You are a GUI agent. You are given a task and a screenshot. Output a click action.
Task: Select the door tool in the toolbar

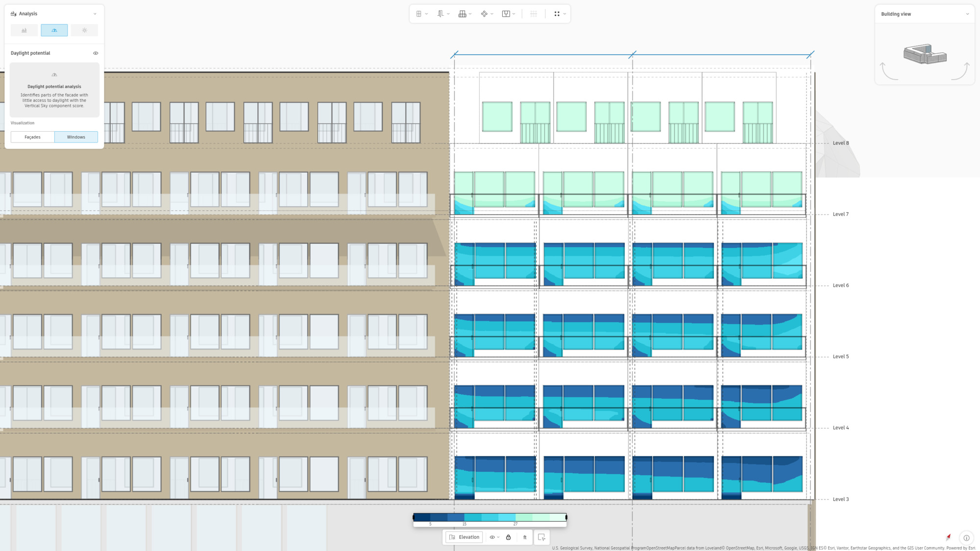click(x=440, y=14)
